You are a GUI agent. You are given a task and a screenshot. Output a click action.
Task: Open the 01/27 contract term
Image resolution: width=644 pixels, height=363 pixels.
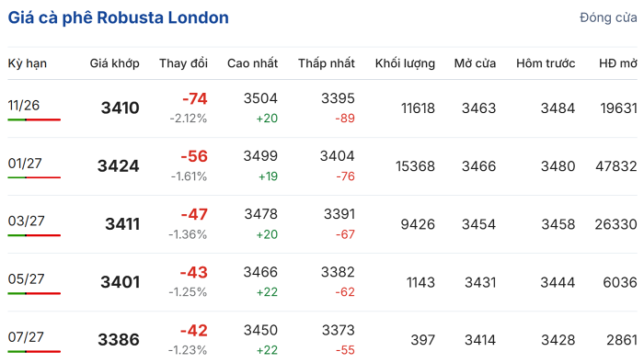(x=25, y=164)
